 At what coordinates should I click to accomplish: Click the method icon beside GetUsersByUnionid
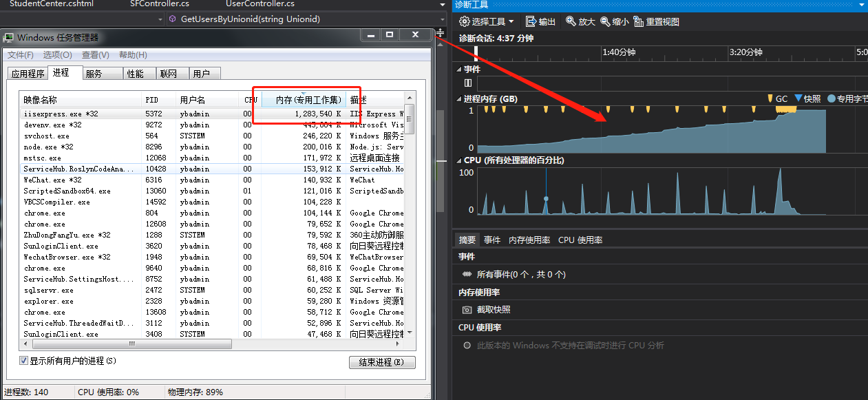point(172,19)
